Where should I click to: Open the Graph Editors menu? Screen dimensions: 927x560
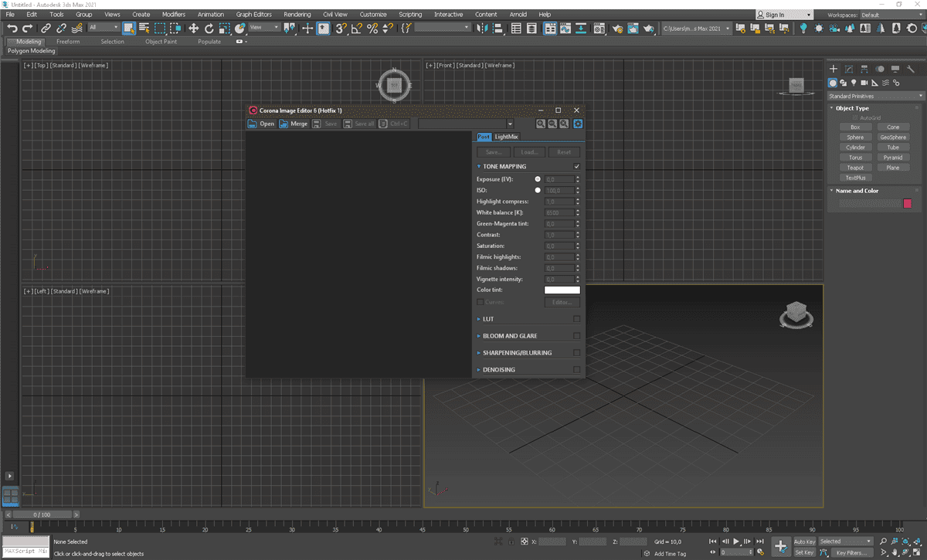[x=254, y=14]
